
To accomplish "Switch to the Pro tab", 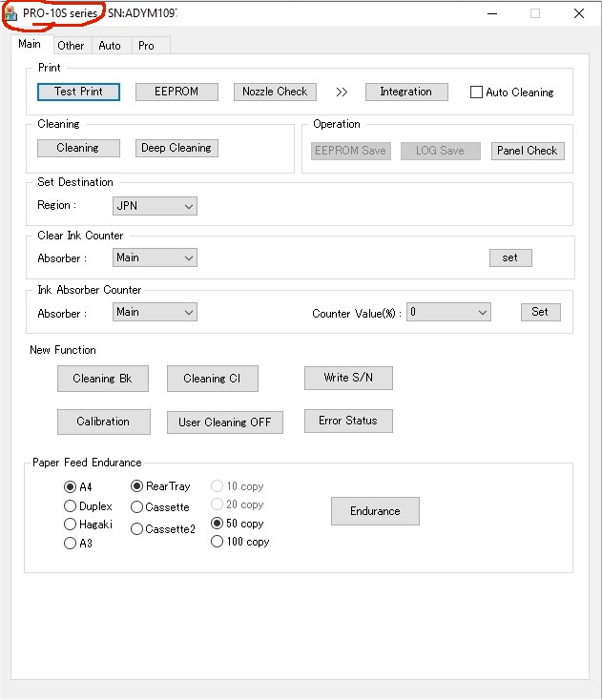I will tap(146, 45).
